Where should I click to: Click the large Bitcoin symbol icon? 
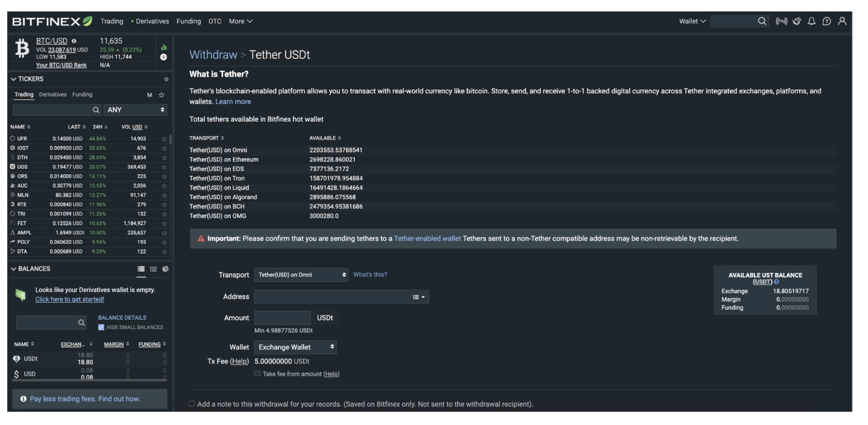(22, 48)
